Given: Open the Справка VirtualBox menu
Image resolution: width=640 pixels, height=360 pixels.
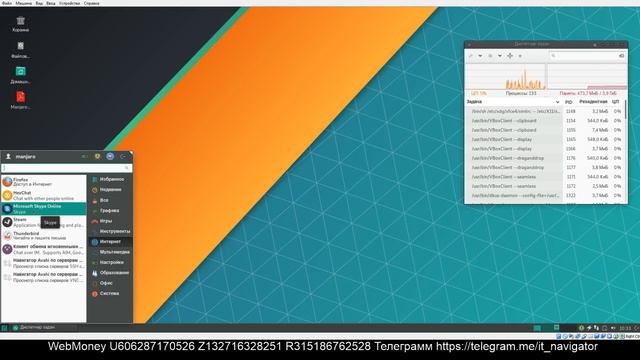Looking at the screenshot, I should point(91,3).
